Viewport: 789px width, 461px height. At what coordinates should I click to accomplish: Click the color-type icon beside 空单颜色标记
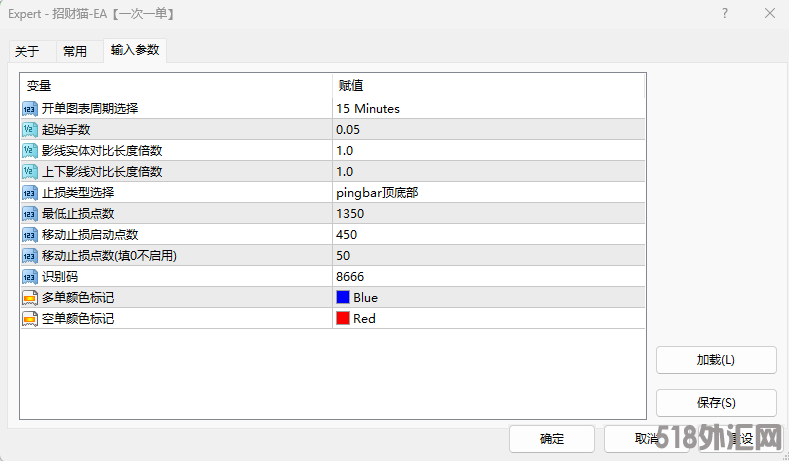[30, 319]
